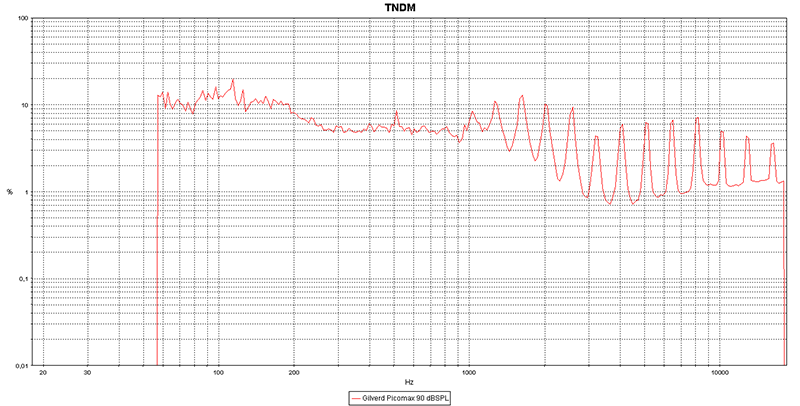Viewport: 800px width, 406px height.
Task: Select the legend entry Gilverd Picomax 90 dBSPL
Action: 399,398
